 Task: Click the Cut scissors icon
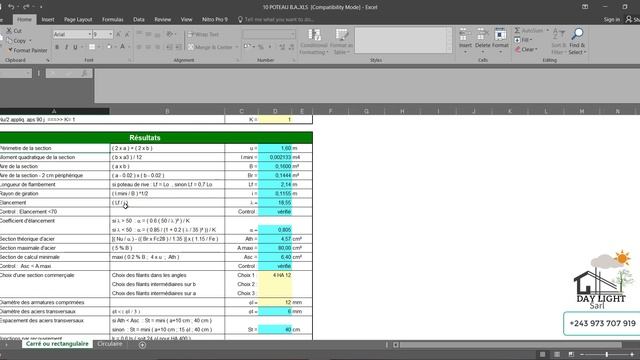tap(9, 31)
